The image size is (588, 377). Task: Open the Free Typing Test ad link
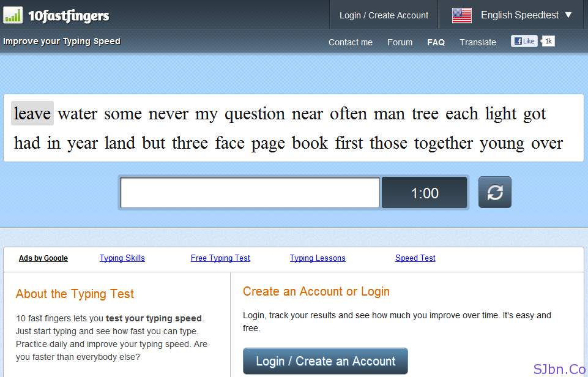click(220, 258)
